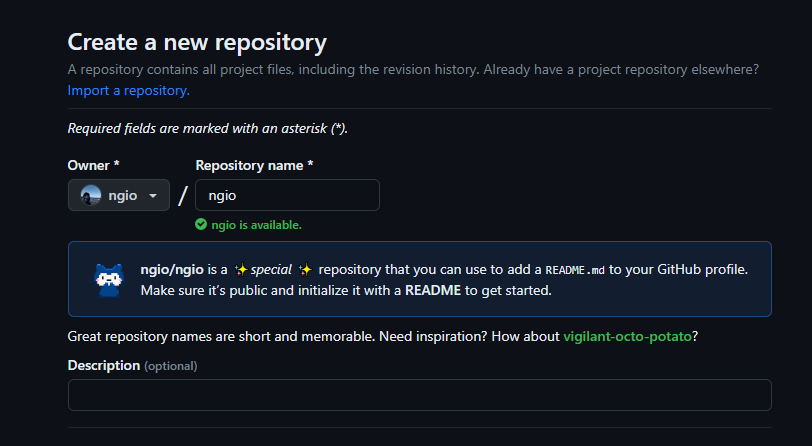
Task: Open the Owner dropdown showing ngio
Action: (119, 195)
